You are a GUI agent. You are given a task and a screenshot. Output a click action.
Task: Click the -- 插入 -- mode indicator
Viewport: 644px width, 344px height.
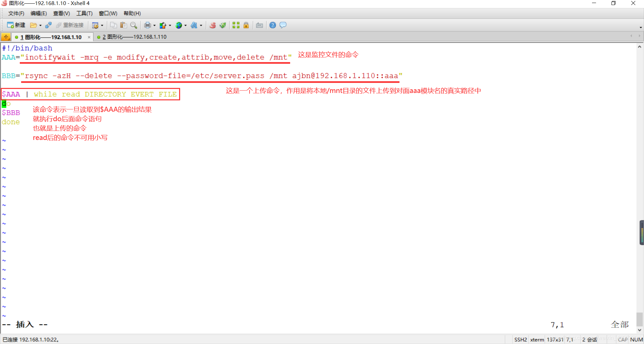pyautogui.click(x=25, y=325)
